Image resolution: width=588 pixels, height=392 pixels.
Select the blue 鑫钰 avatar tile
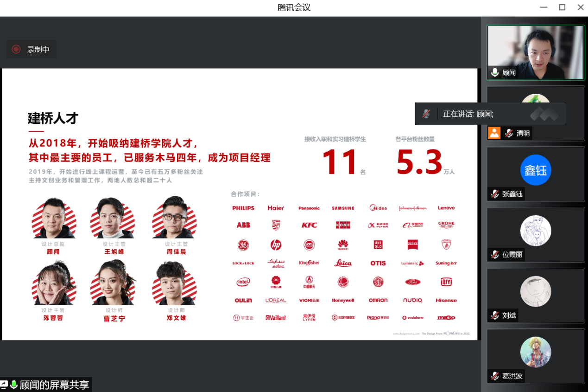point(535,170)
